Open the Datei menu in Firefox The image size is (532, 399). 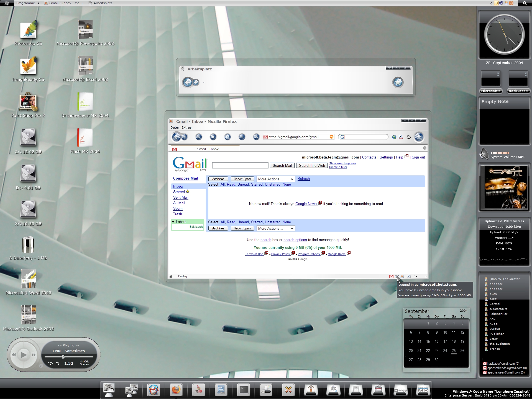click(x=174, y=127)
